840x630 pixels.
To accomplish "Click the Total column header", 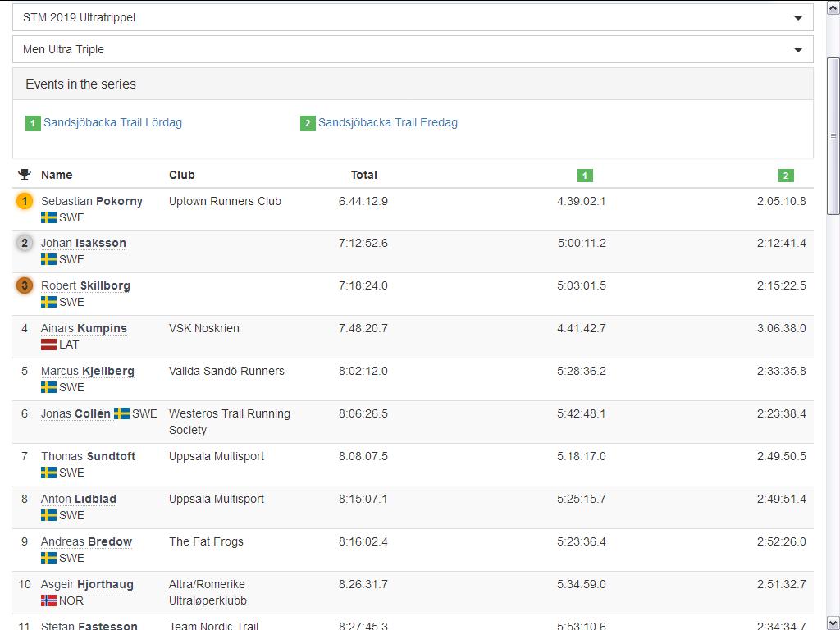I will (x=363, y=175).
